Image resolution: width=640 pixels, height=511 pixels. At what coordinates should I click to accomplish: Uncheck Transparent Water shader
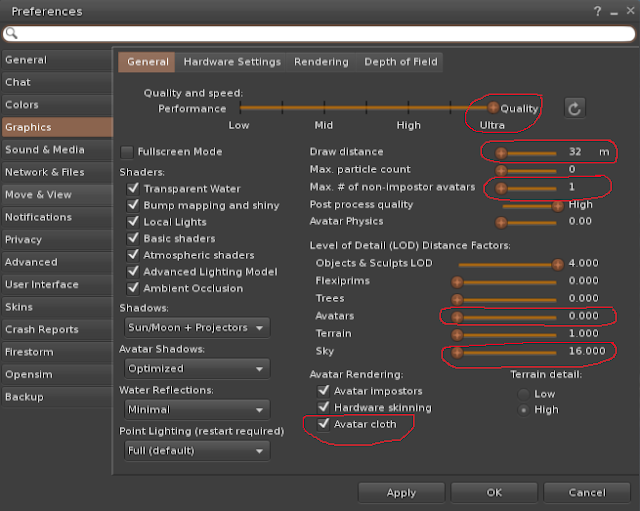click(133, 189)
